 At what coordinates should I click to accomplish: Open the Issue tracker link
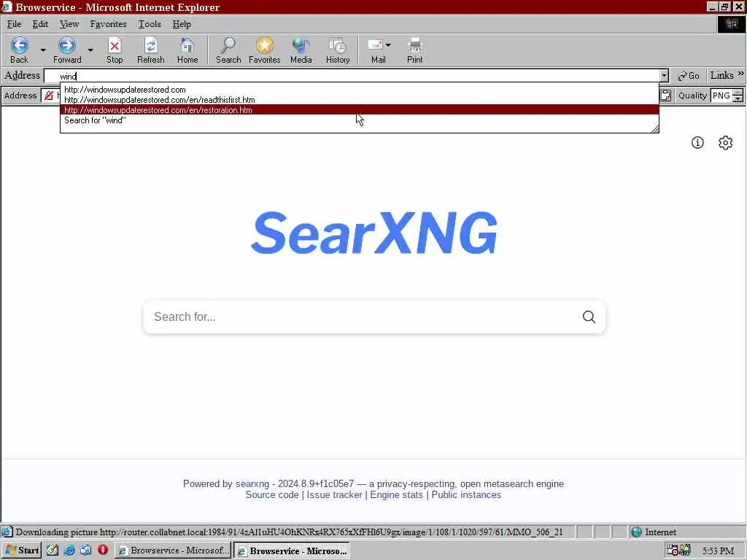[x=334, y=495]
